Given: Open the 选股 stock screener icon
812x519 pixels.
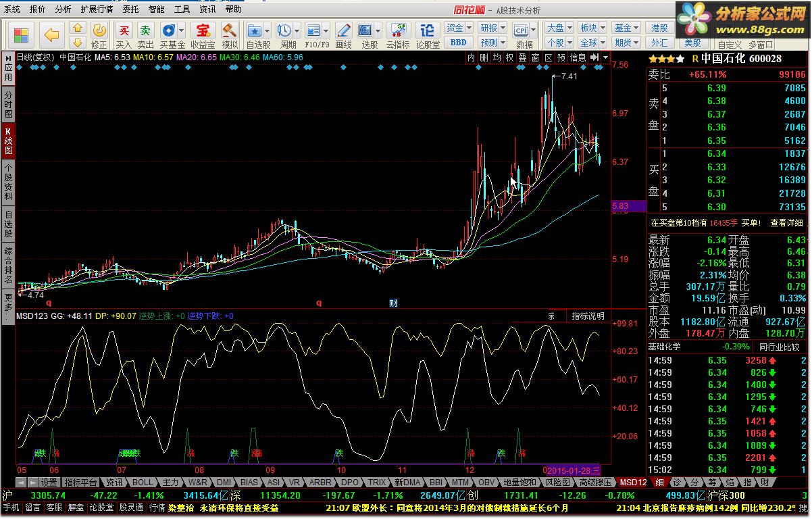Looking at the screenshot, I should tap(365, 30).
